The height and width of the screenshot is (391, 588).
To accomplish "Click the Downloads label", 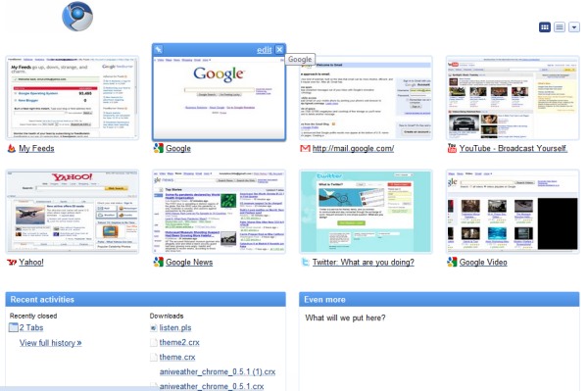I will (167, 316).
